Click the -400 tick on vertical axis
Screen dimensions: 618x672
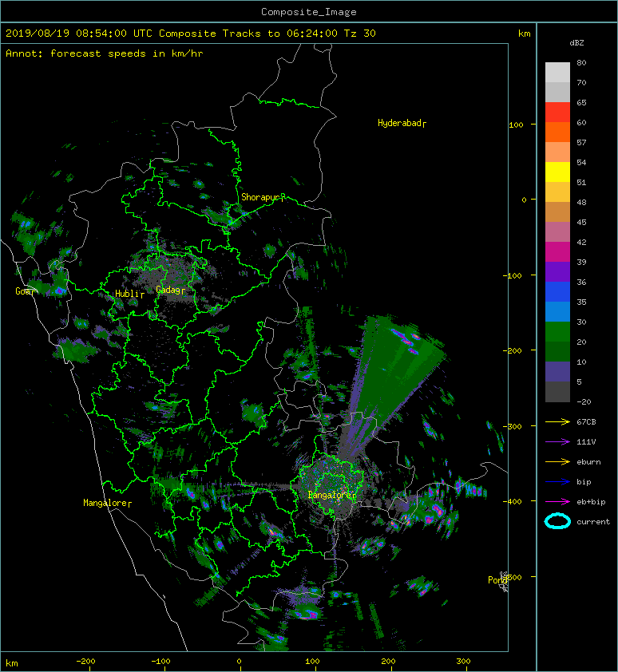click(x=513, y=501)
